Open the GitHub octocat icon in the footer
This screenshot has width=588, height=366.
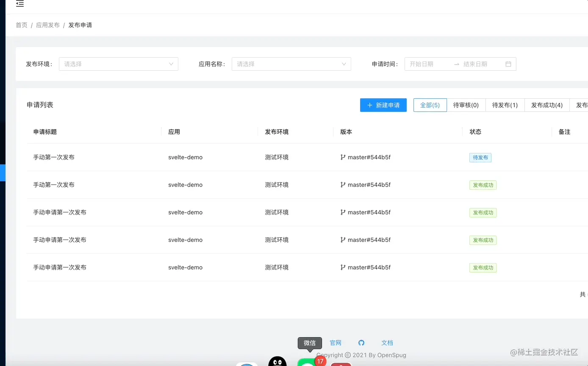(361, 343)
